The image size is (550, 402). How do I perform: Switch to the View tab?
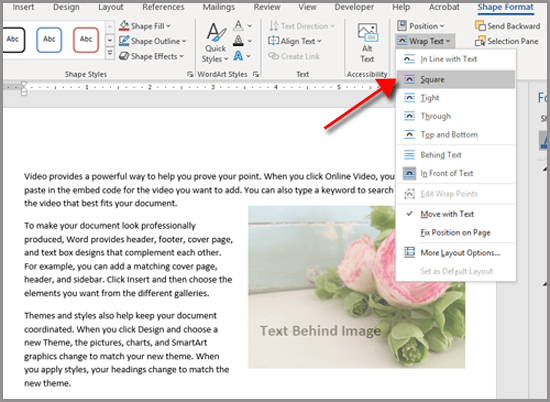[x=307, y=7]
